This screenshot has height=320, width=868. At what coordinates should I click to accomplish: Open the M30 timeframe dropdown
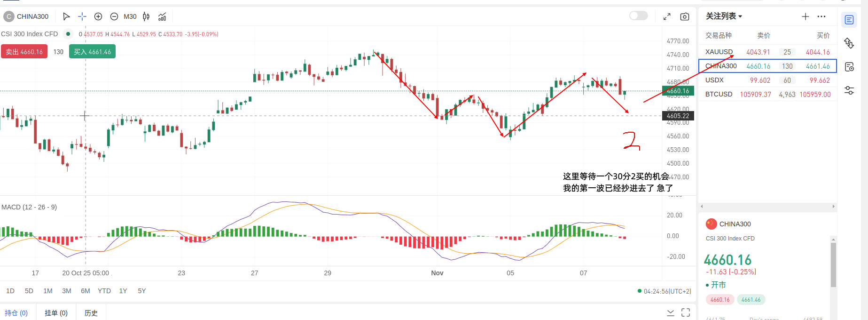tap(130, 16)
